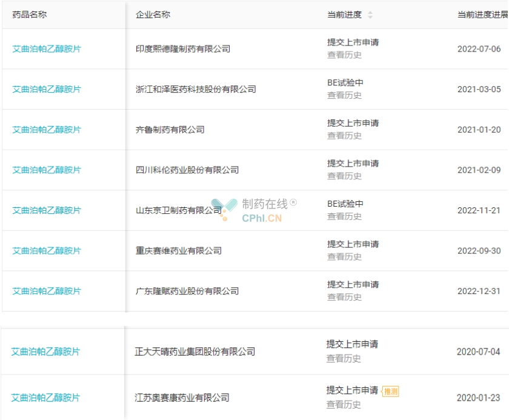The width and height of the screenshot is (509, 420).
Task: Select company name 齐鲁制药有限公司
Action: coord(170,130)
